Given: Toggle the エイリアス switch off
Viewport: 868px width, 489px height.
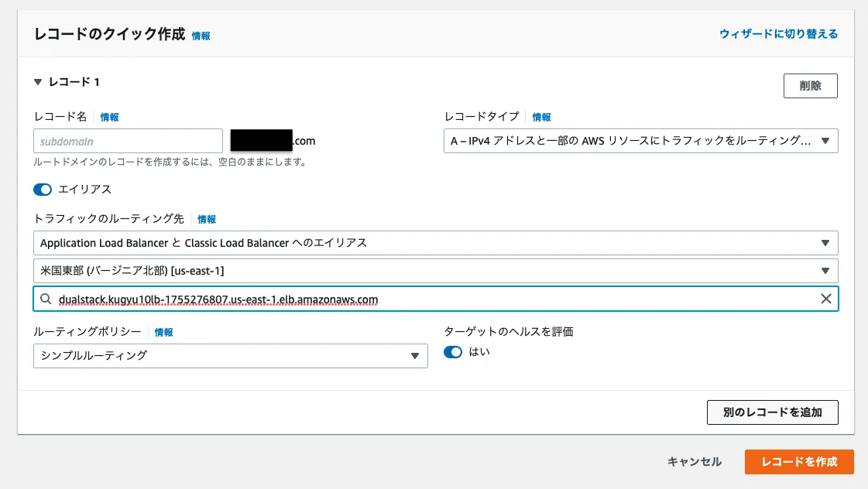Looking at the screenshot, I should click(x=43, y=190).
